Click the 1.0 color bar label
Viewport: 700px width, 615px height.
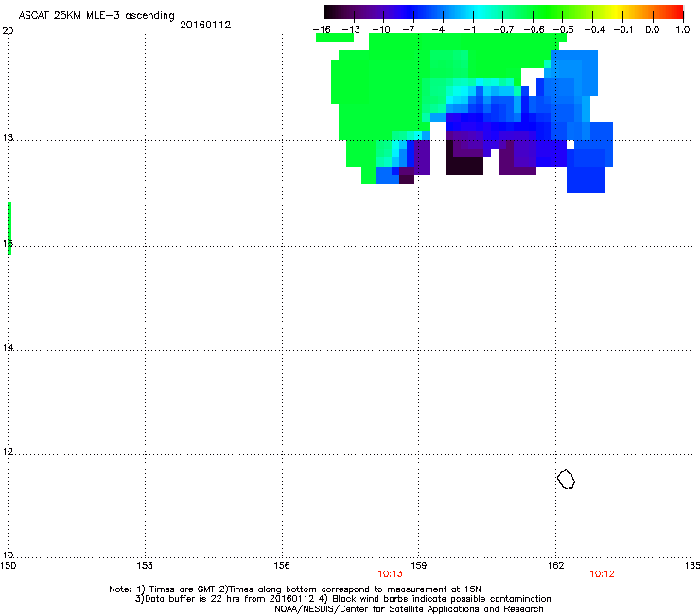[683, 30]
